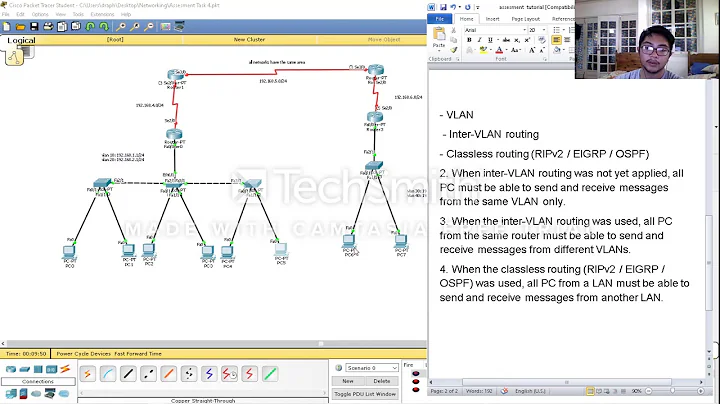Select the Copper Cross-Over dashed cable
Screen dimensions: 720x404
click(x=148, y=374)
